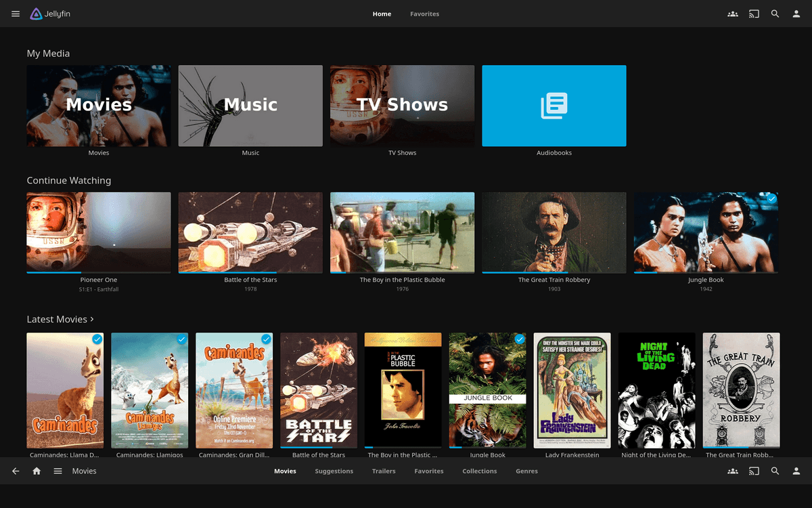The width and height of the screenshot is (812, 508).
Task: Click the home icon in Movies bar
Action: coord(37,471)
